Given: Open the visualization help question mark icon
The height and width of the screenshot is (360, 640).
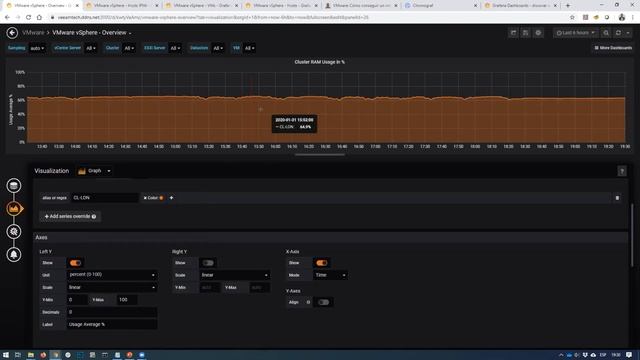Looking at the screenshot, I should click(x=622, y=171).
